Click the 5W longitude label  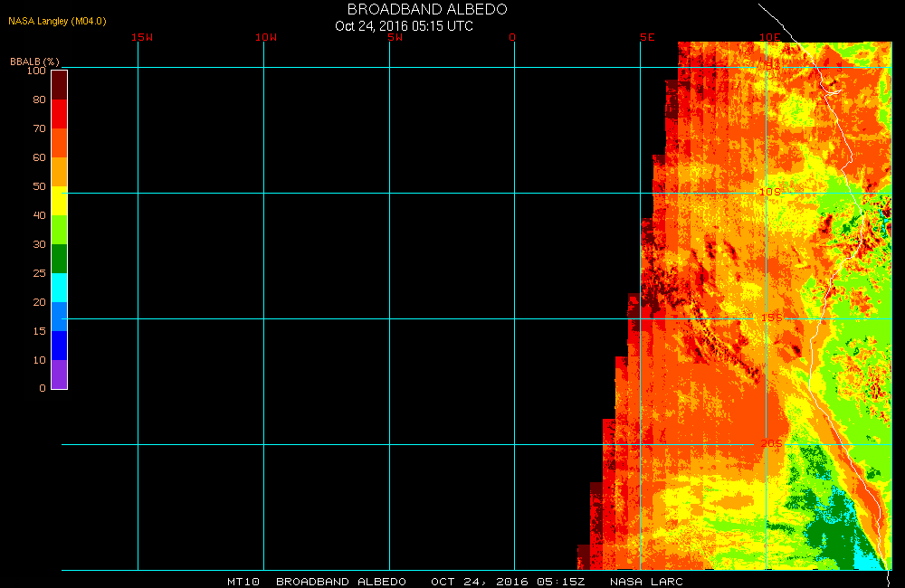(x=394, y=37)
